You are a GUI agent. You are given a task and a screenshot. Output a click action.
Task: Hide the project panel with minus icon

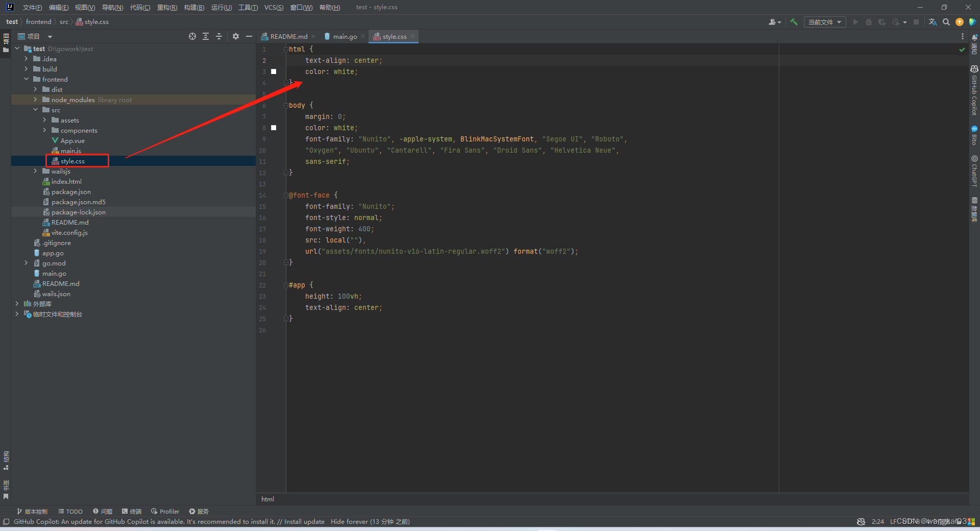click(249, 36)
